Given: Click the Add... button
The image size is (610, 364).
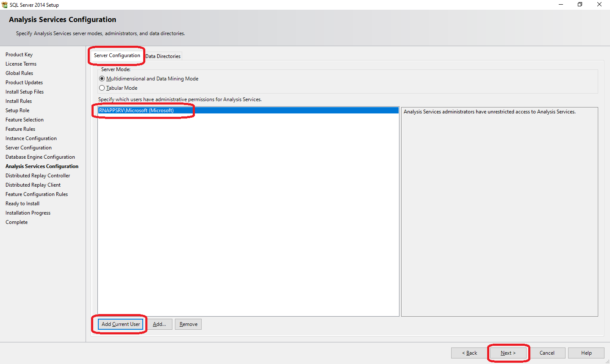Looking at the screenshot, I should click(x=159, y=324).
